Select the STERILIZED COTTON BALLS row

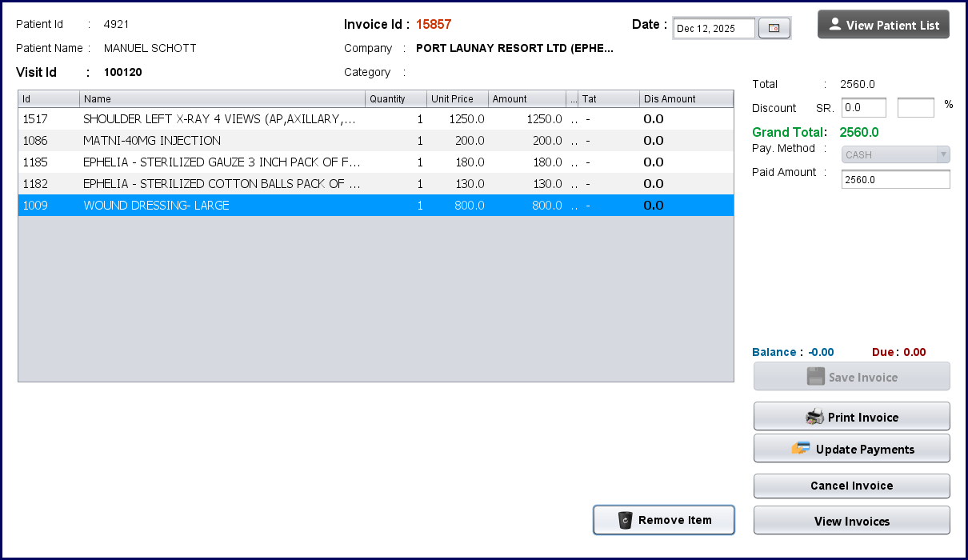pyautogui.click(x=222, y=184)
